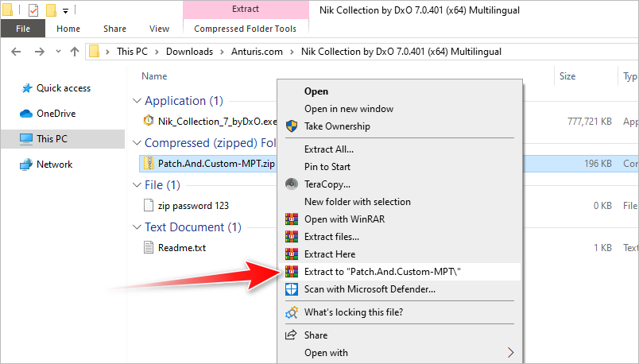
Task: Click the WinRAR icon beside Extract Here
Action: pos(291,254)
